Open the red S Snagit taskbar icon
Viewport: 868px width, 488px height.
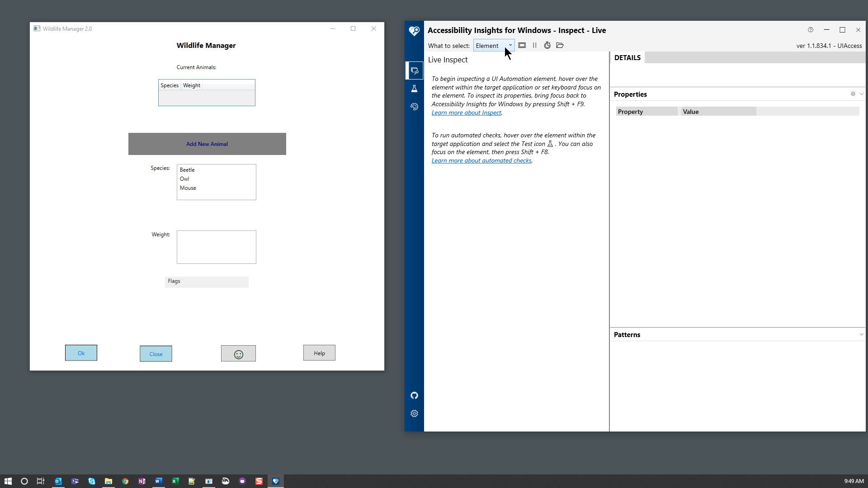(x=259, y=481)
